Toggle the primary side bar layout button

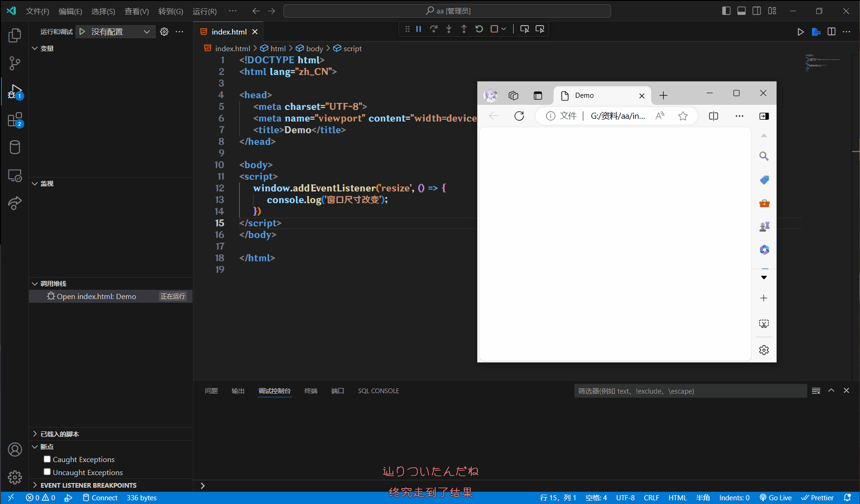point(726,11)
